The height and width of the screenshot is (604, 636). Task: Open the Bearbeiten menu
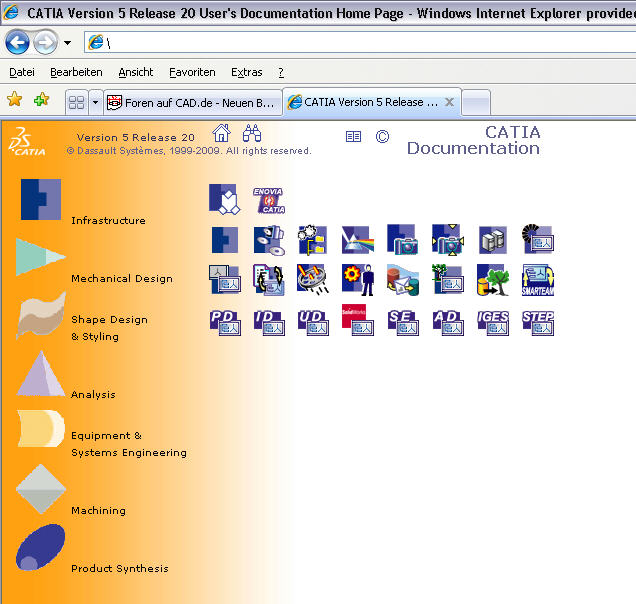76,72
